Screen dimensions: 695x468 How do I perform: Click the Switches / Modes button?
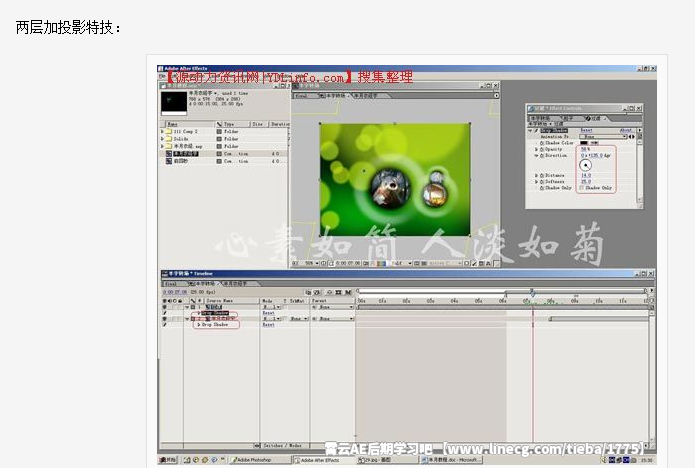pos(283,445)
